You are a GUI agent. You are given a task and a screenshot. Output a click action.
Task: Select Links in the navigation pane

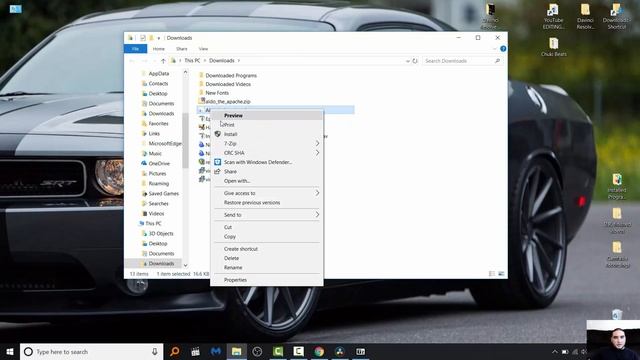pos(154,133)
